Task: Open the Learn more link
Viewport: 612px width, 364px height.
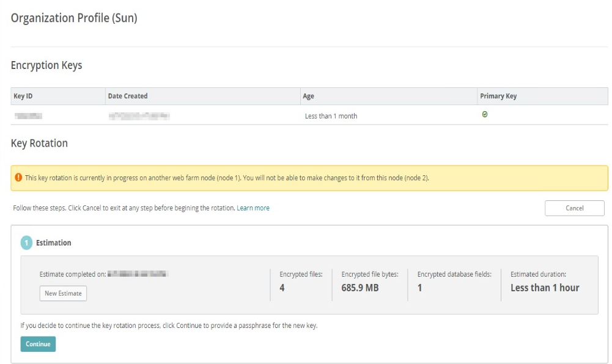Action: pyautogui.click(x=253, y=208)
